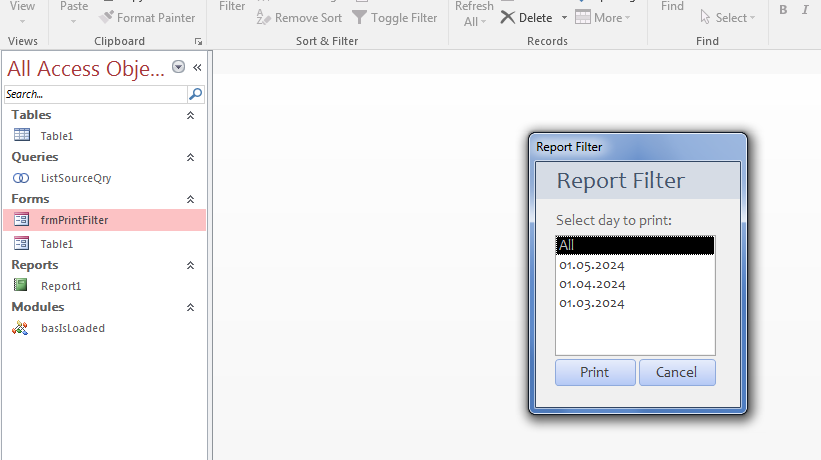This screenshot has height=460, width=821.
Task: Click the navigation pane Search field
Action: coord(95,94)
